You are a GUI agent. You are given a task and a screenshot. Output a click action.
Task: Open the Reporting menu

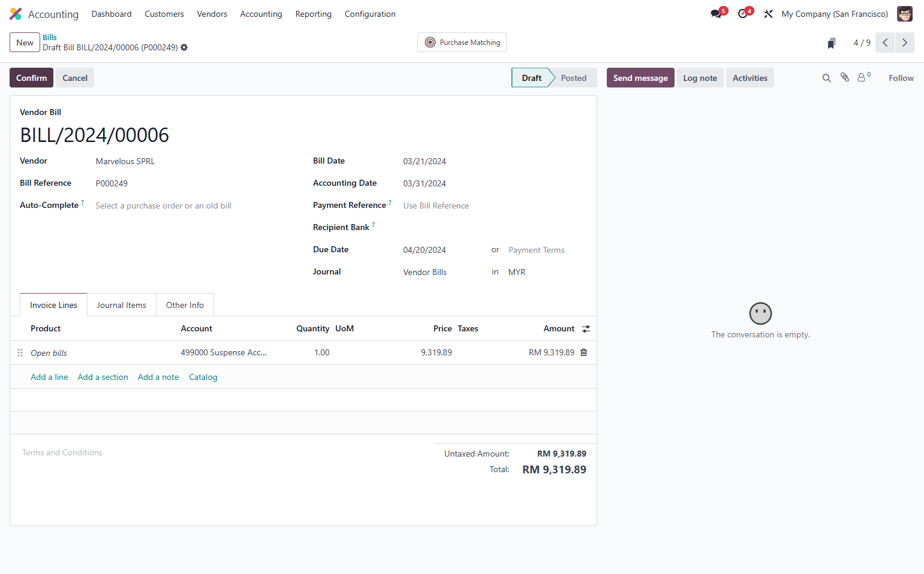point(314,14)
